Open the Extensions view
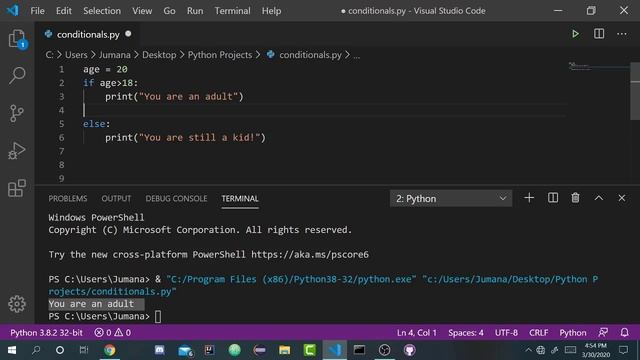 coord(17,188)
